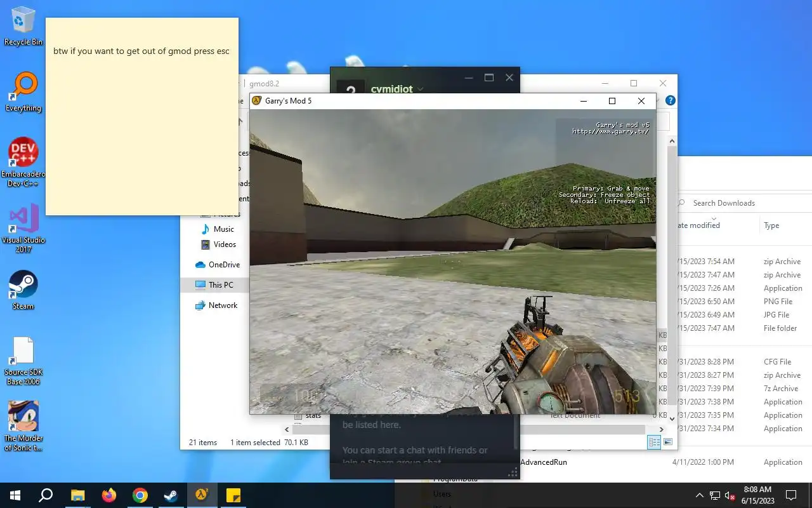Click the horizontal scrollbar thumb in gmod8.2 window
The height and width of the screenshot is (508, 812).
468,430
